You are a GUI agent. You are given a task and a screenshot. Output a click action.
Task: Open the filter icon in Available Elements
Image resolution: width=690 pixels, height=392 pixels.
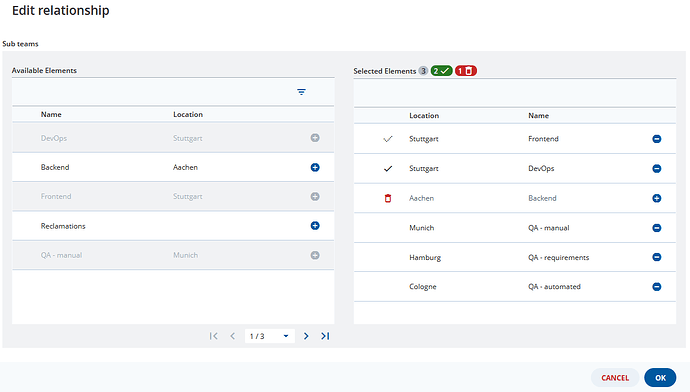coord(301,92)
